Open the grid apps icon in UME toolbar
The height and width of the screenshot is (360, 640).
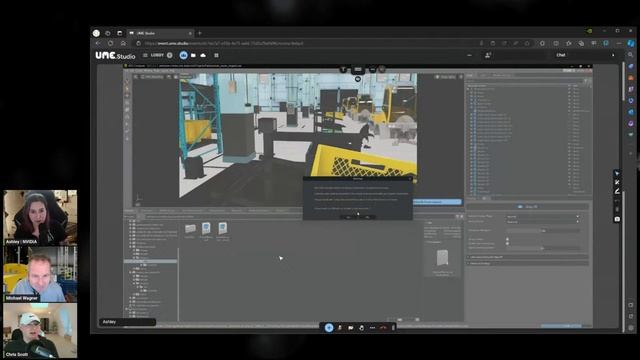tap(216, 55)
